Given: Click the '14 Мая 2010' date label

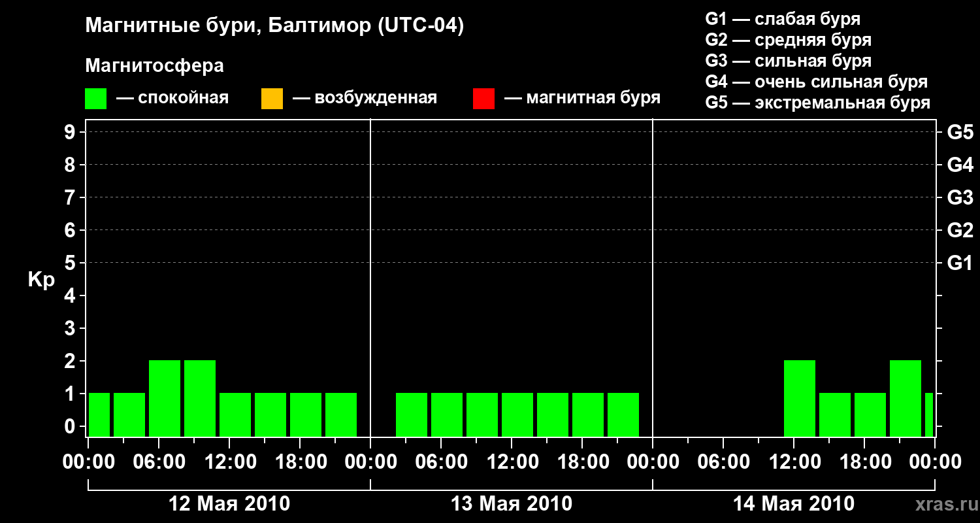Looking at the screenshot, I should [x=794, y=503].
